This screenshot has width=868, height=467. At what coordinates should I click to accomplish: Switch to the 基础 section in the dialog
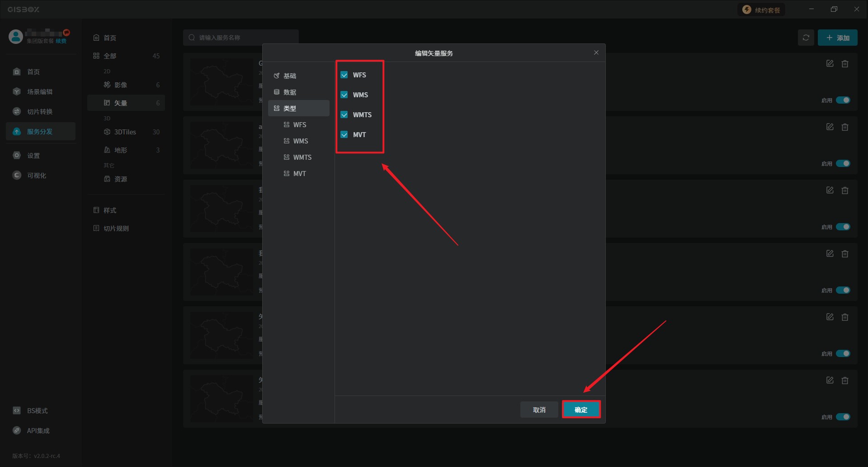pyautogui.click(x=290, y=76)
